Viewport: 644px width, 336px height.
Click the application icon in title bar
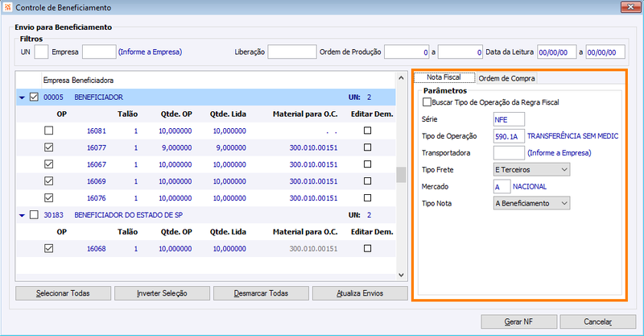(7, 7)
